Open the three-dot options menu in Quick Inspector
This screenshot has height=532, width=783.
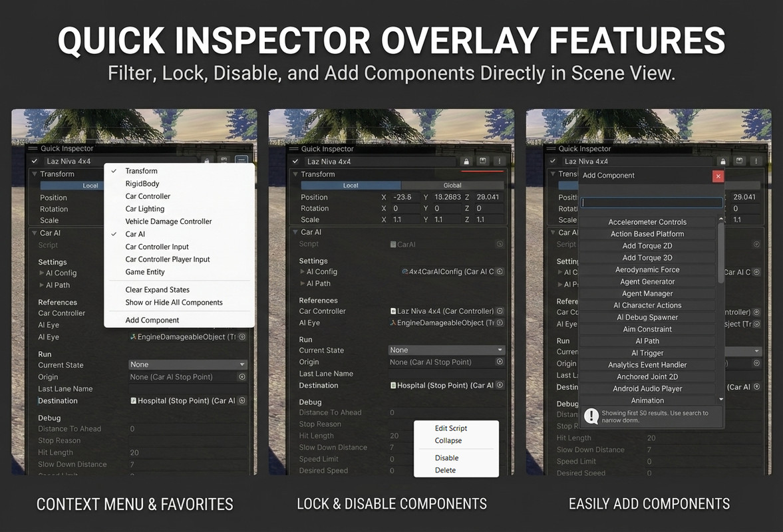pos(499,161)
